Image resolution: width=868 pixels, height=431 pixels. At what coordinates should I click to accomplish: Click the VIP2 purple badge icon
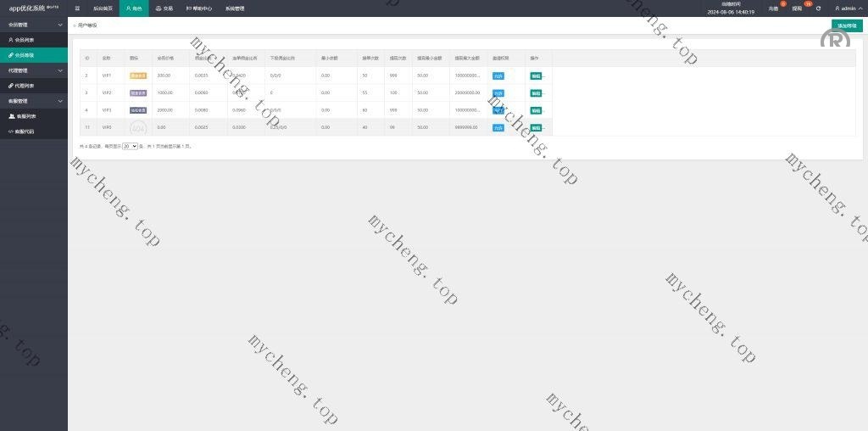pos(138,92)
